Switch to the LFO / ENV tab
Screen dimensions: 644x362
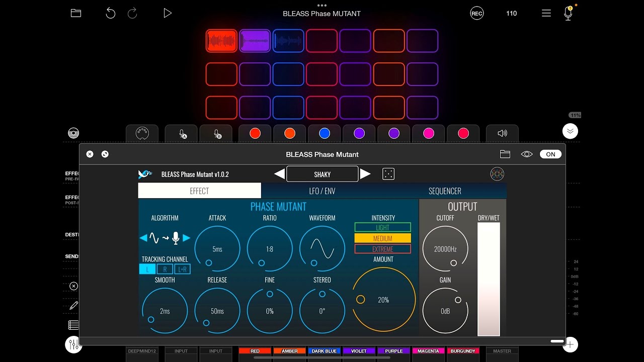pos(322,191)
